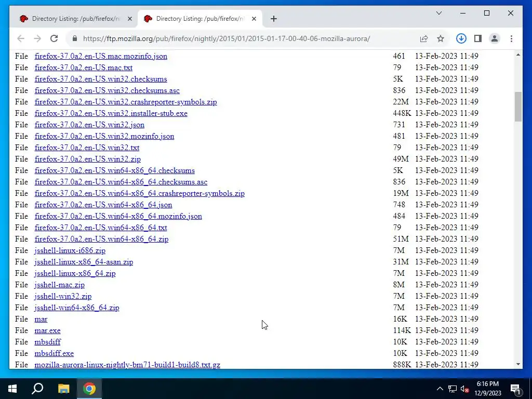Image resolution: width=532 pixels, height=399 pixels.
Task: Click the scrollbar up arrow
Action: coord(518,55)
